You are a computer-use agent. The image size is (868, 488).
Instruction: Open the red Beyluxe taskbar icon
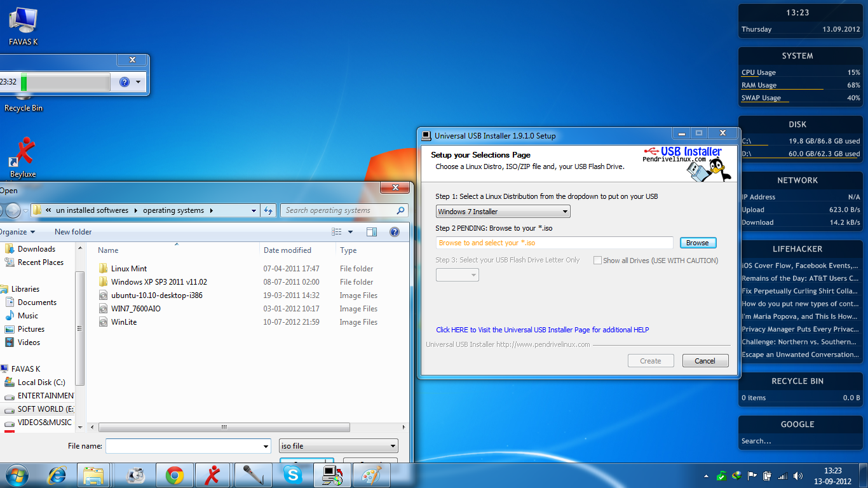click(214, 475)
